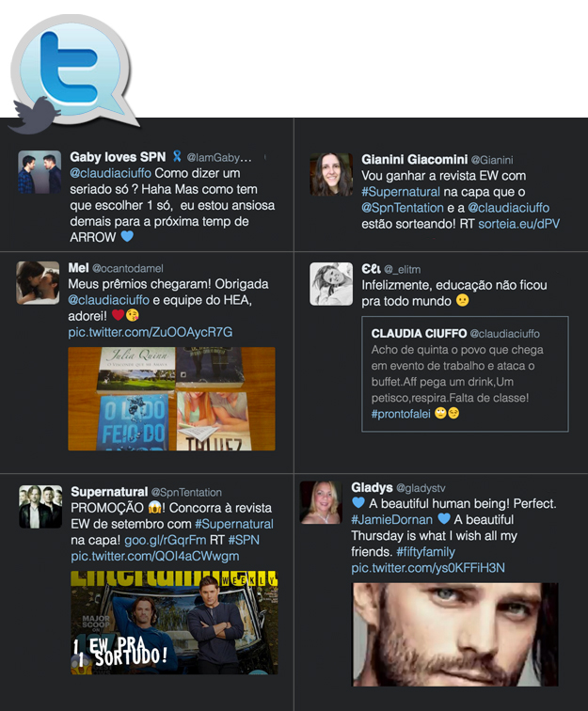Open the #Supernatural hashtag in Gianini's tweet
The height and width of the screenshot is (711, 588).
pyautogui.click(x=401, y=192)
